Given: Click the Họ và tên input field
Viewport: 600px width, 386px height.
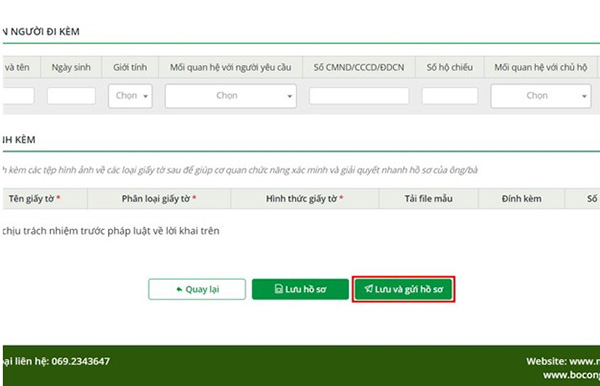Looking at the screenshot, I should (x=18, y=96).
